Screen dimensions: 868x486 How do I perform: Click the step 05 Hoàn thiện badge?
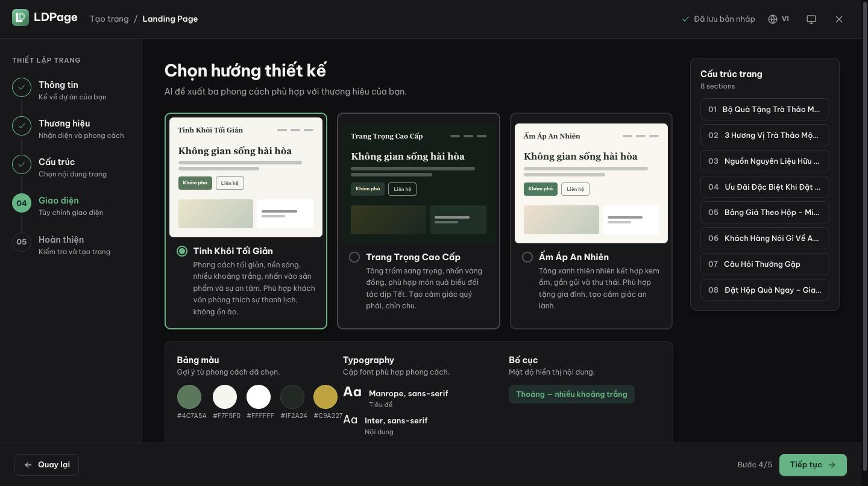[22, 242]
